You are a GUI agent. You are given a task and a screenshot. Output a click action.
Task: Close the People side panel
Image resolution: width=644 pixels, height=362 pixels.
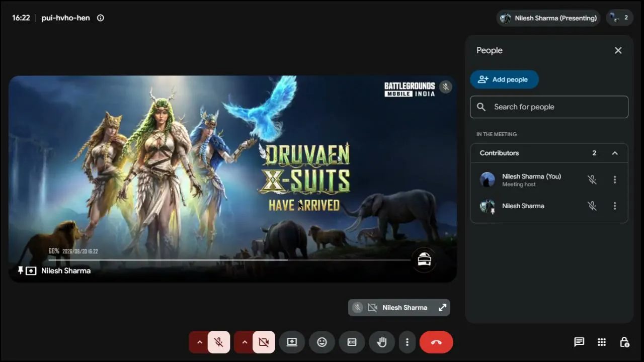coord(618,50)
